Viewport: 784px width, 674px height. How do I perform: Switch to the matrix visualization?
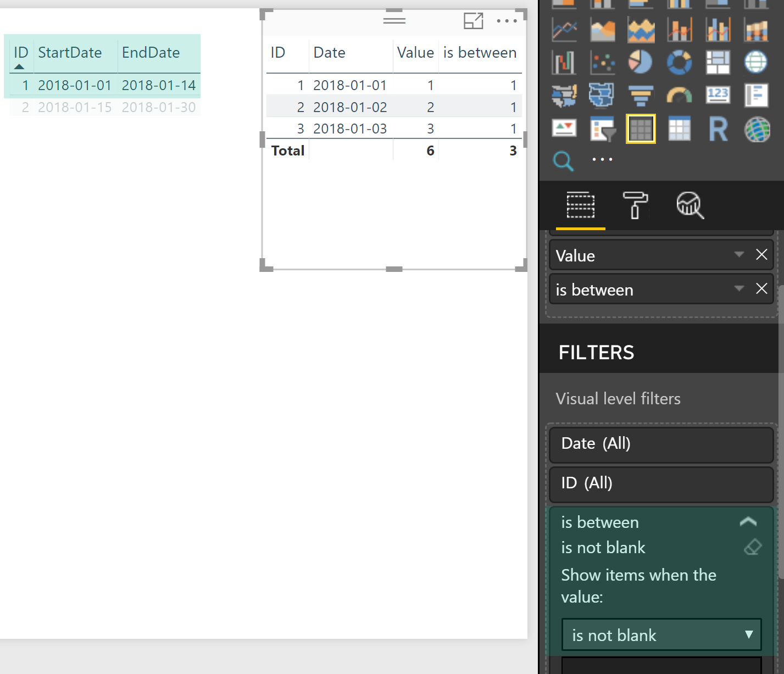[680, 129]
